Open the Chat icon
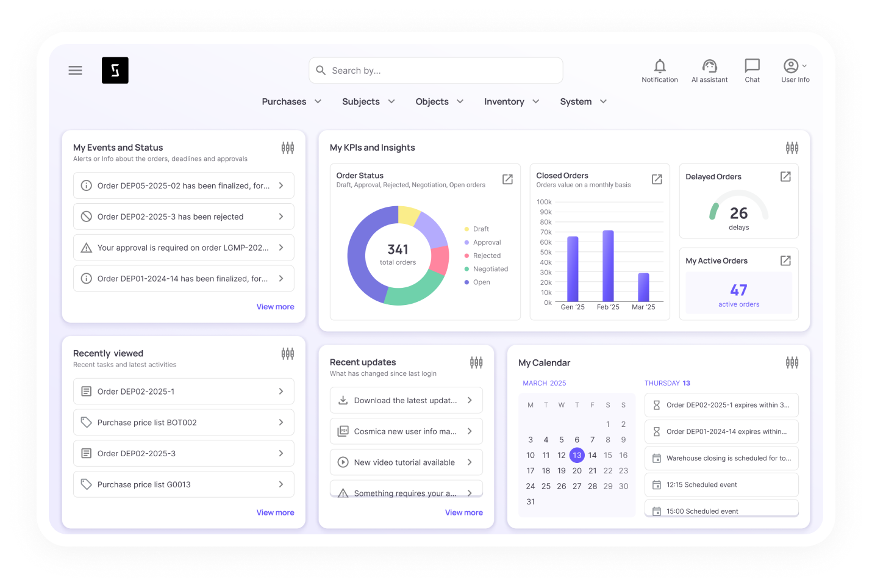The width and height of the screenshot is (872, 588). [752, 66]
